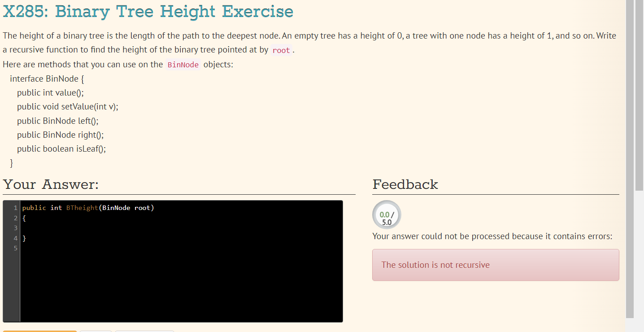
Task: Click the 'Your Answer:' section heading
Action: [x=51, y=184]
